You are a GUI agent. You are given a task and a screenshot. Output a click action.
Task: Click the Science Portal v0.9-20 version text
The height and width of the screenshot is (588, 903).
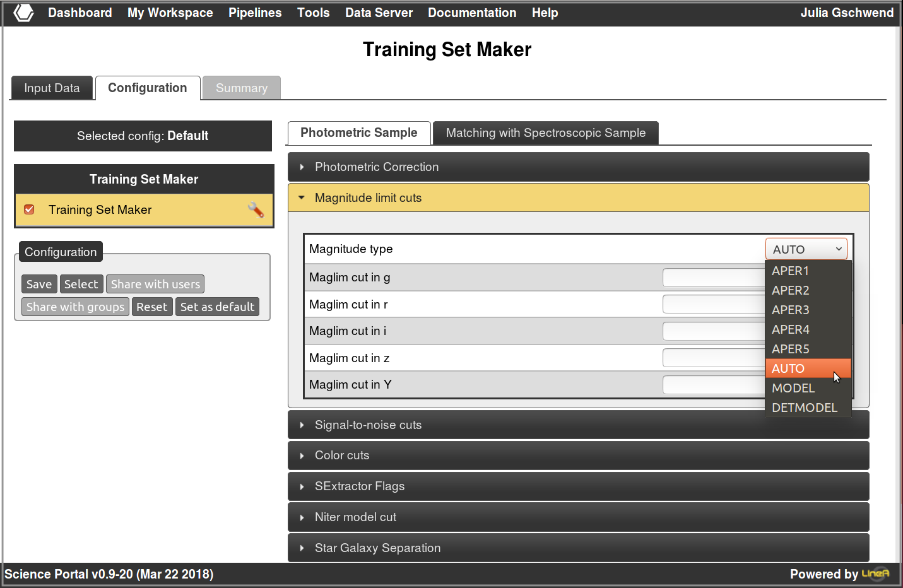pos(109,574)
